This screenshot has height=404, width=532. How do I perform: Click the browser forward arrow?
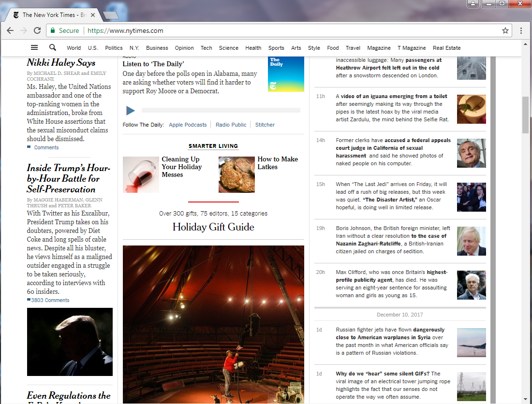tap(23, 30)
